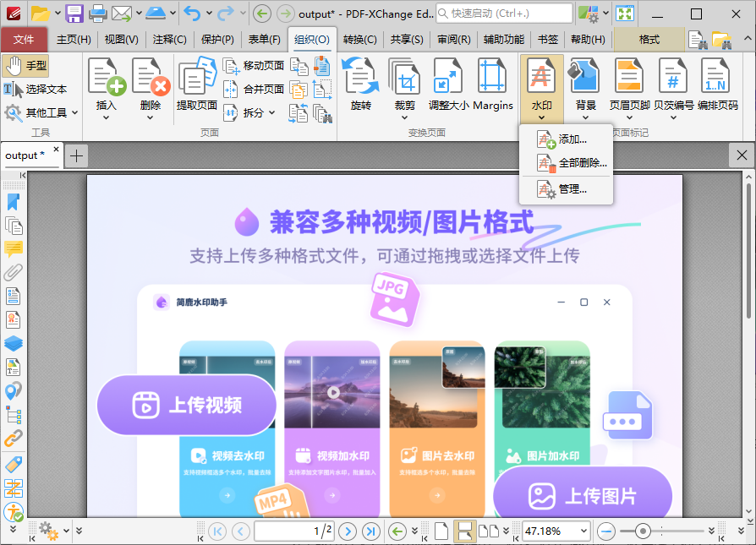Image resolution: width=756 pixels, height=545 pixels.
Task: Click the Resize pages (调整大小) icon
Action: [447, 84]
